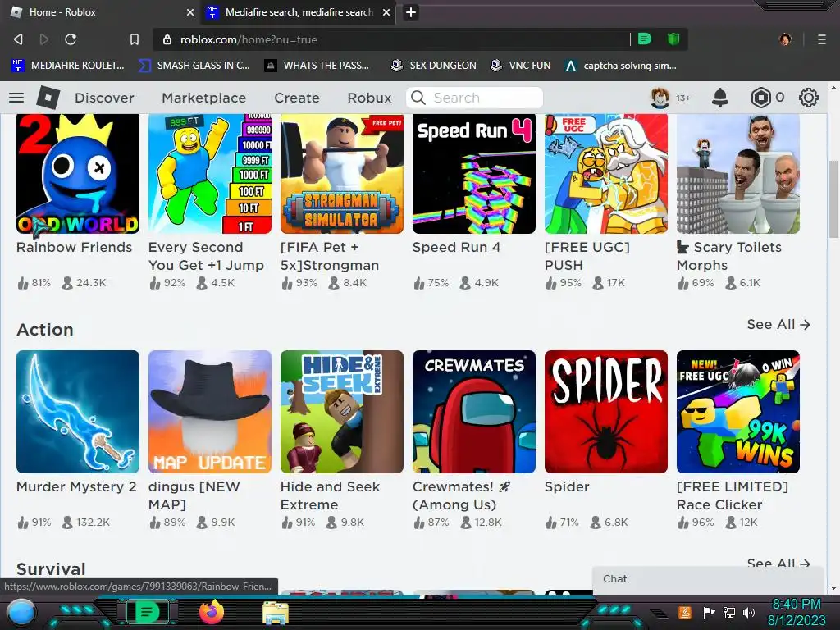Open the Marketplace menu item
The width and height of the screenshot is (840, 630).
click(204, 98)
